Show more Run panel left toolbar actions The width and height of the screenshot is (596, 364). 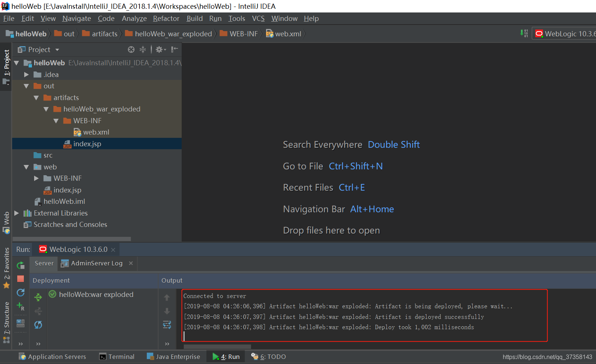pos(21,344)
